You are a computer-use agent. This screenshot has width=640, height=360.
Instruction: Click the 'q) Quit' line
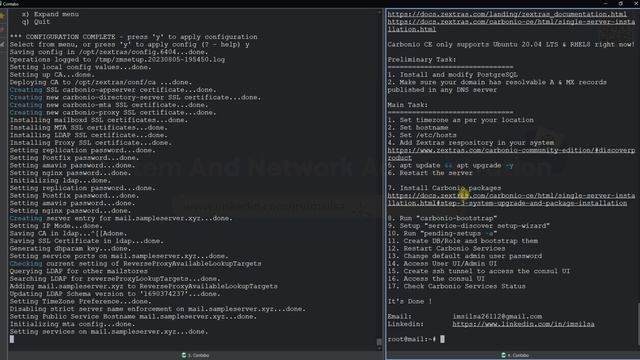(36, 22)
